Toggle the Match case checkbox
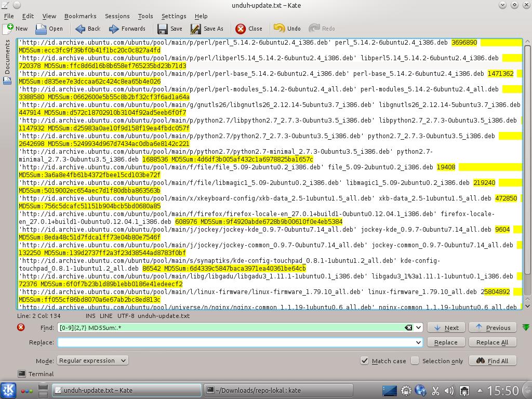Viewport: 532px width, 399px height. (x=364, y=361)
